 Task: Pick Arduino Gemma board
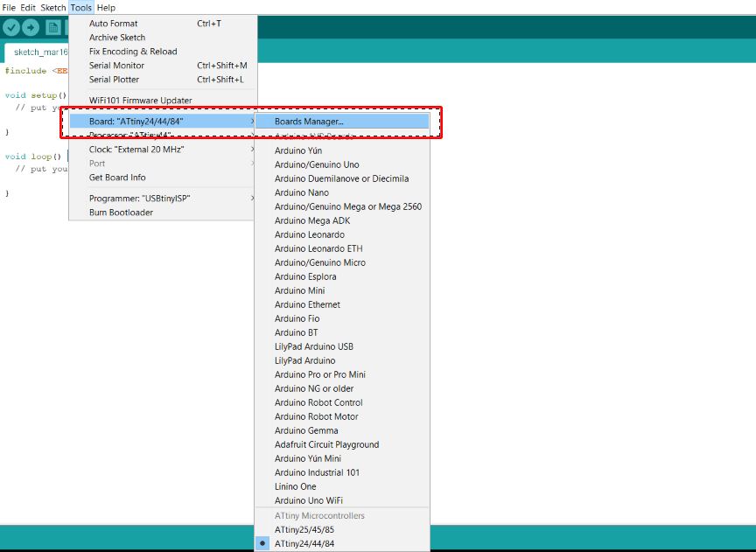pyautogui.click(x=342, y=430)
